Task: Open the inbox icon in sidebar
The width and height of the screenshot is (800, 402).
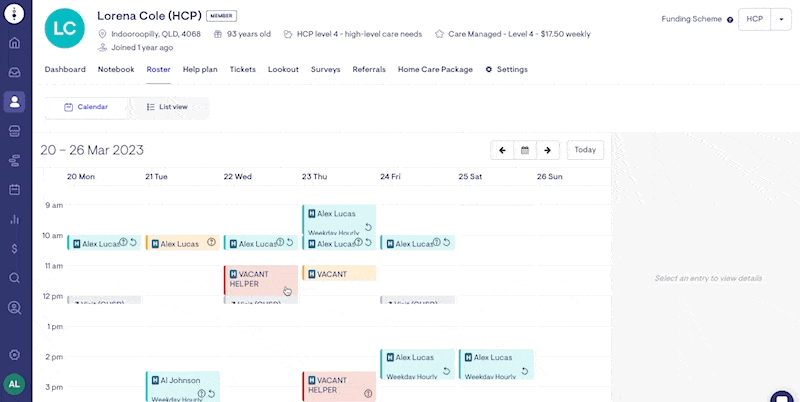Action: (14, 72)
